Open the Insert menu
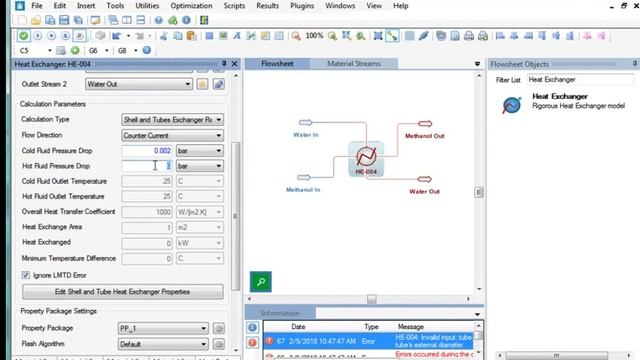The image size is (640, 360). [86, 6]
